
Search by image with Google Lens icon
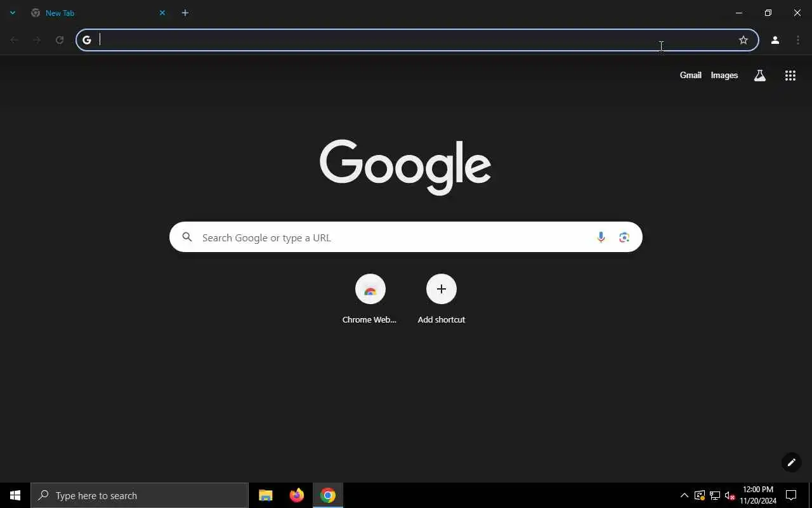(x=624, y=237)
